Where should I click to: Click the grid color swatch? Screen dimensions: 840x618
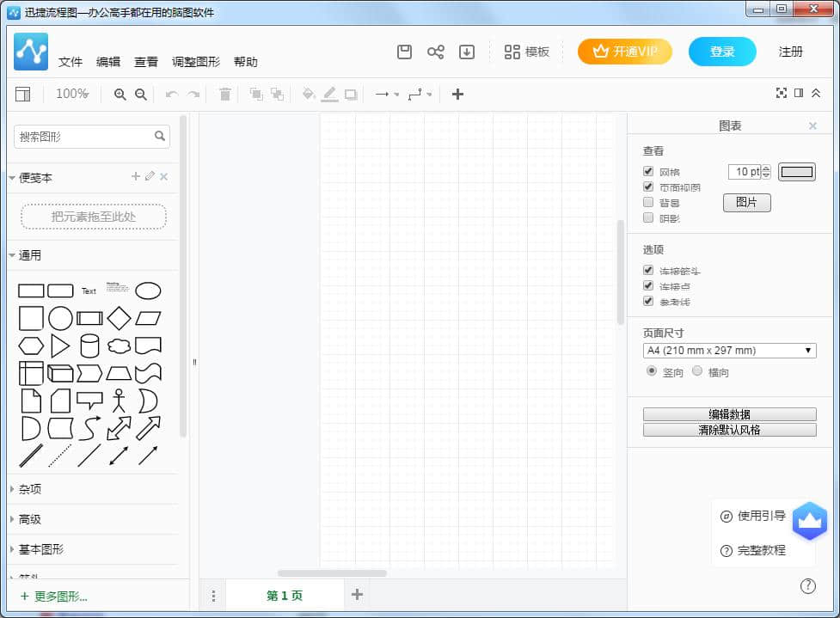pyautogui.click(x=796, y=172)
